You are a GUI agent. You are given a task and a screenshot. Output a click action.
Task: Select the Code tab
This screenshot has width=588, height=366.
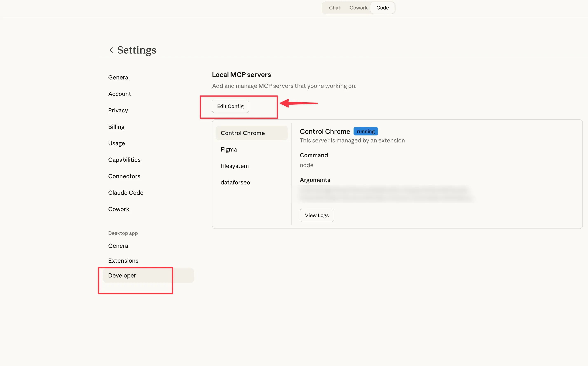pyautogui.click(x=382, y=8)
